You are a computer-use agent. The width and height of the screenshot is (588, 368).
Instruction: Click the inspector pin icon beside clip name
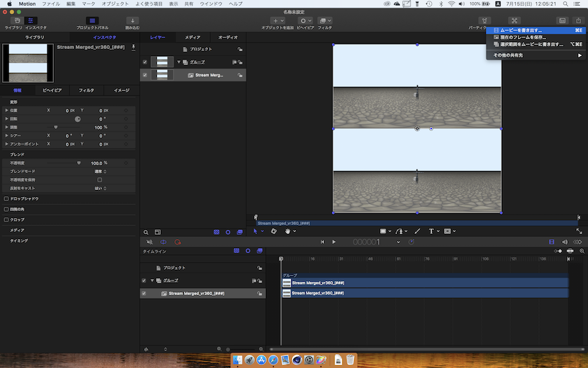tap(133, 48)
